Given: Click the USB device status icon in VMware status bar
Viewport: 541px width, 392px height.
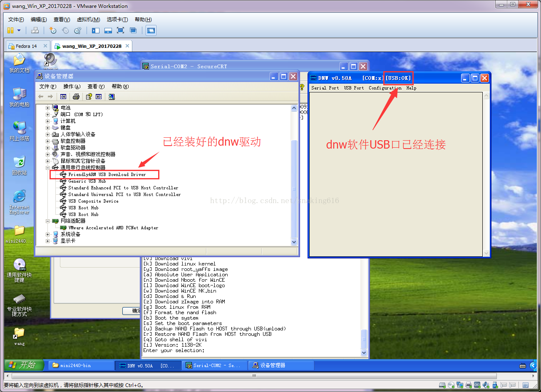Looking at the screenshot, I should [495, 385].
